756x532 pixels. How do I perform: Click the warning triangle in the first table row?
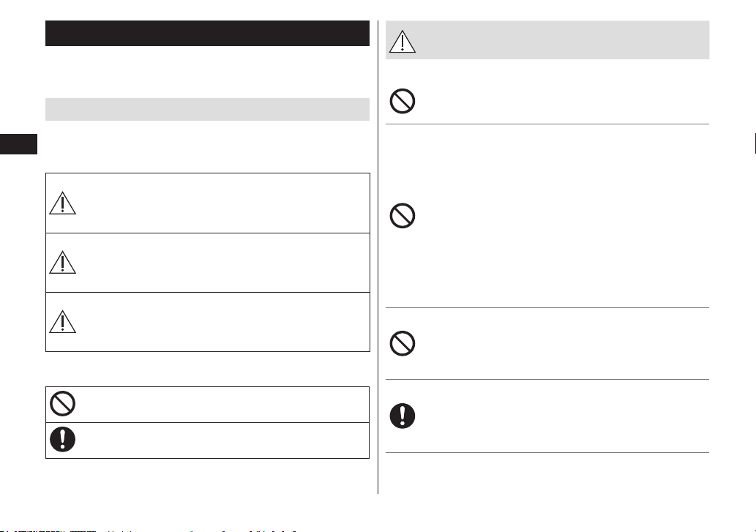tap(62, 203)
